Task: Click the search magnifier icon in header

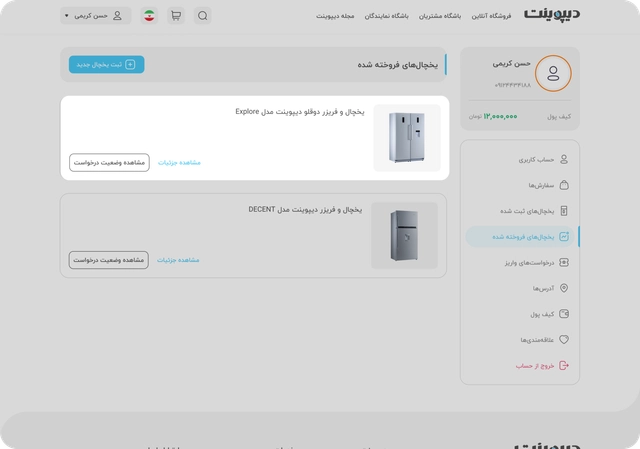Action: [x=202, y=16]
